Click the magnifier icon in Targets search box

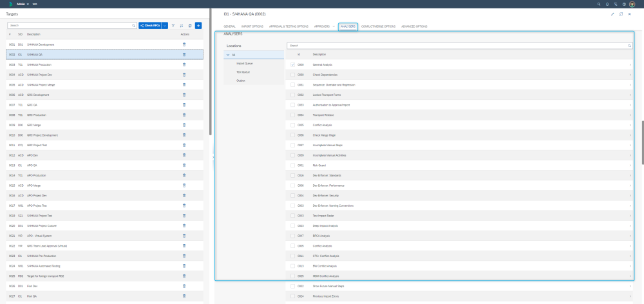[134, 26]
